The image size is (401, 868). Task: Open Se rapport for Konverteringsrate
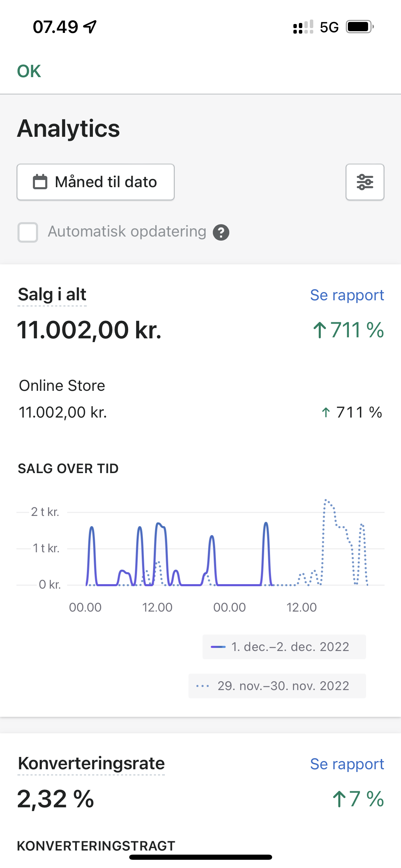(x=347, y=764)
